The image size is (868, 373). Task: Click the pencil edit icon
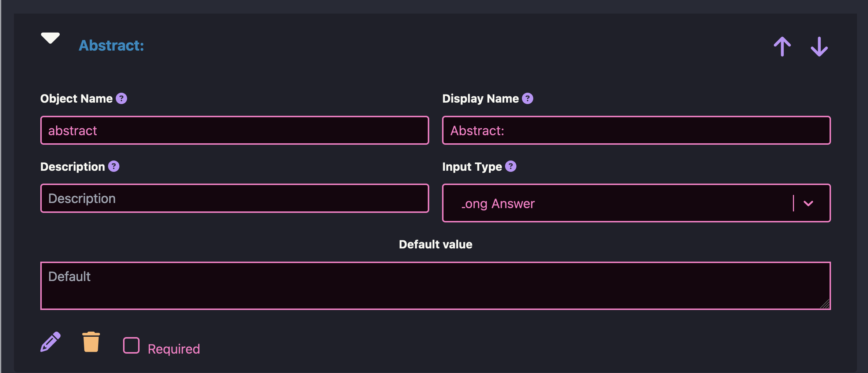point(50,342)
